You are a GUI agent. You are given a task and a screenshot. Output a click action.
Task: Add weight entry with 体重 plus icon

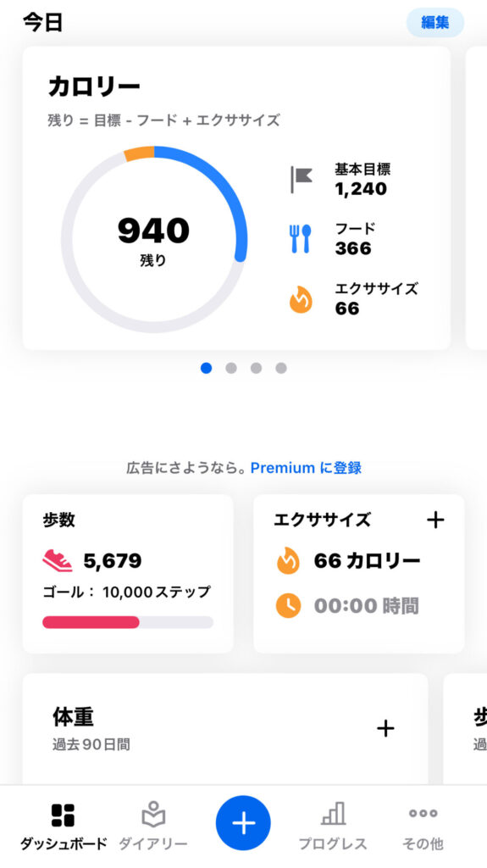pyautogui.click(x=385, y=728)
